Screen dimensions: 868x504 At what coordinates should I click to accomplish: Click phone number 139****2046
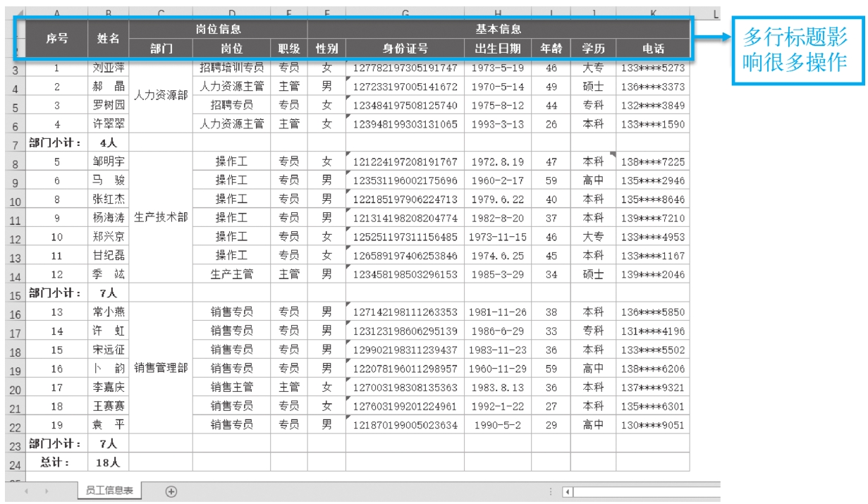pyautogui.click(x=652, y=274)
